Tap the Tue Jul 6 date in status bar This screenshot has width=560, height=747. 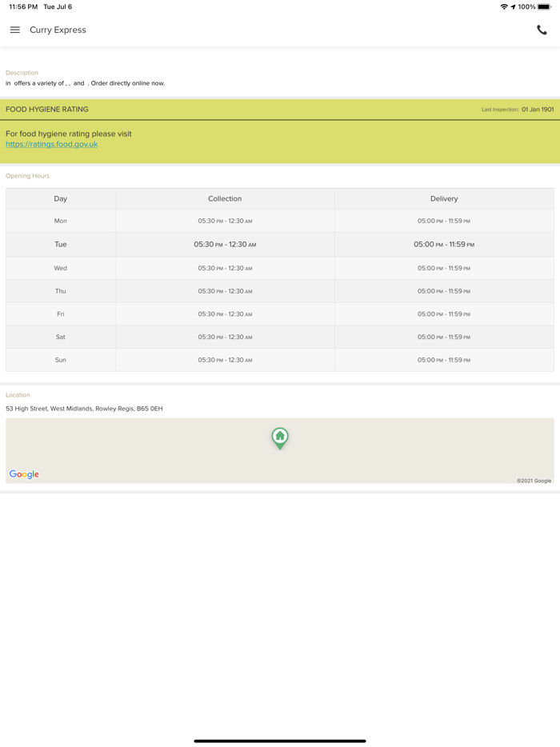coord(58,6)
